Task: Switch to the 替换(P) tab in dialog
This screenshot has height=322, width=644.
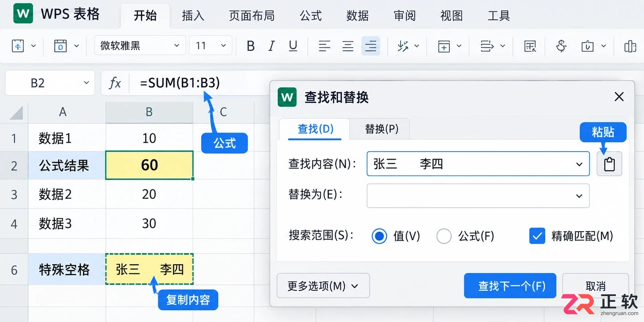Action: [381, 129]
